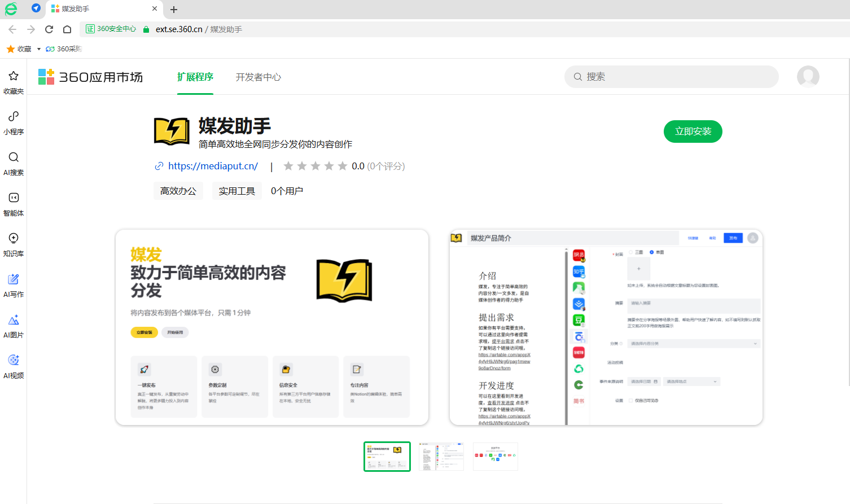The height and width of the screenshot is (504, 850).
Task: Open the AI视频 video tool
Action: pos(13,366)
